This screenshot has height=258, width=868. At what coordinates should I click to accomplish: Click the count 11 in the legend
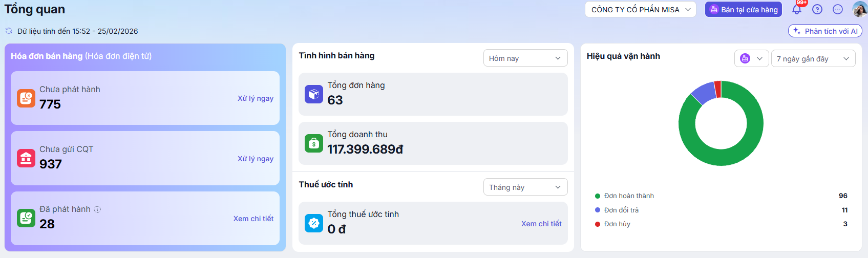click(844, 210)
